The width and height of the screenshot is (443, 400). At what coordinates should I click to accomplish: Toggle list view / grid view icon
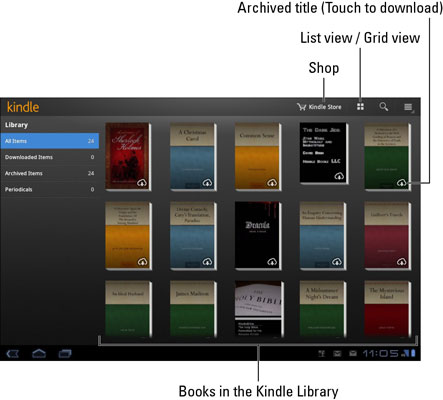360,107
